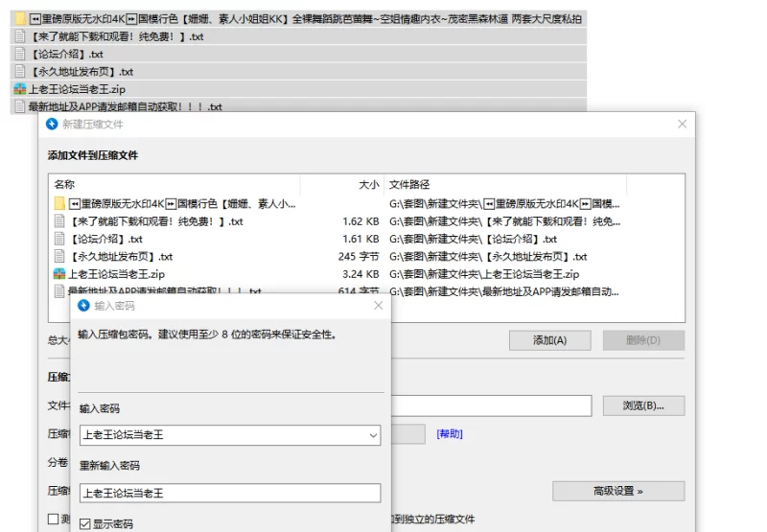The height and width of the screenshot is (532, 767).
Task: Sort the file list by the 名称 column header
Action: tap(173, 184)
